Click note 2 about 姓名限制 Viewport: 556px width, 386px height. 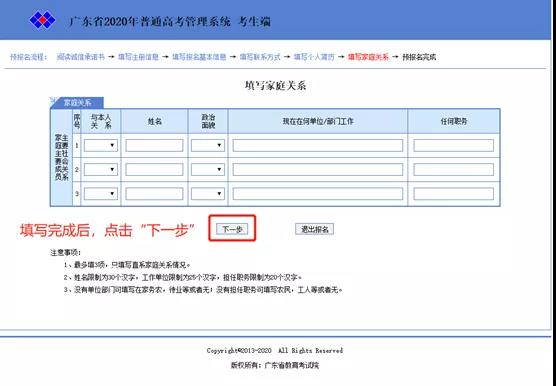pos(183,277)
